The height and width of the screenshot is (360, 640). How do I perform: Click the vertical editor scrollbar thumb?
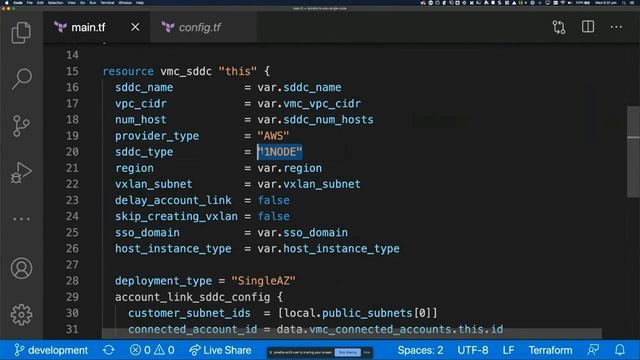click(633, 152)
